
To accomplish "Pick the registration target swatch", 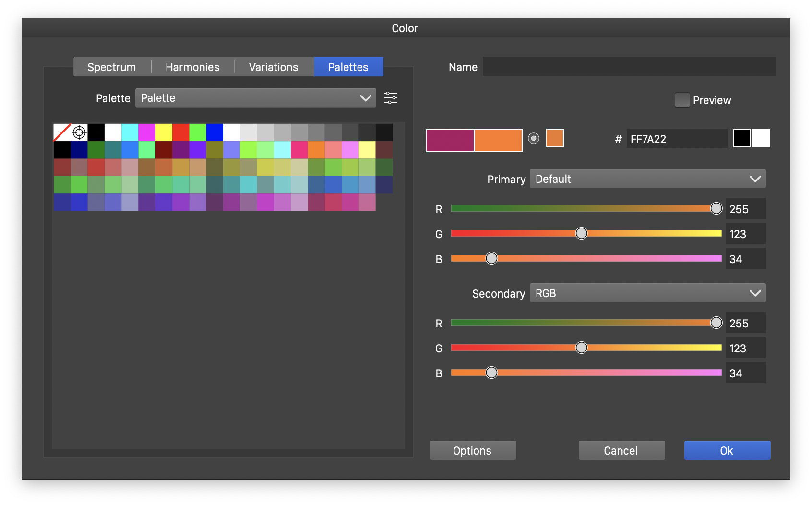I will pos(79,132).
